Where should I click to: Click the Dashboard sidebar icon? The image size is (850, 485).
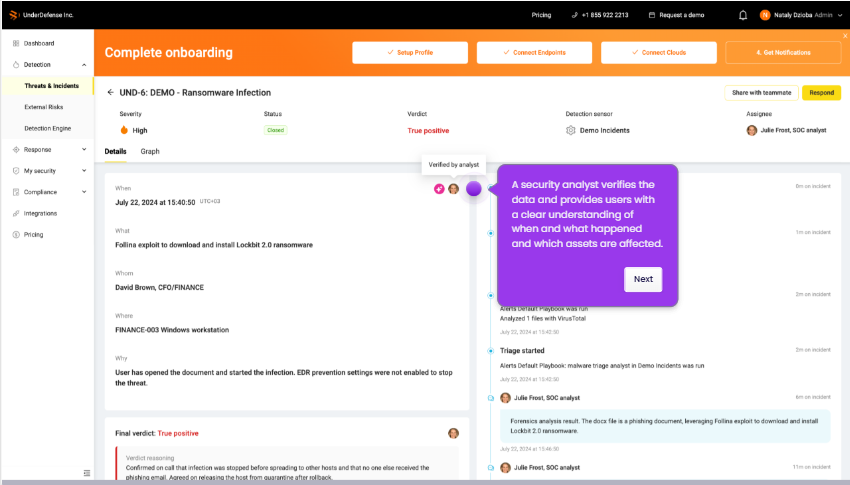coord(16,43)
